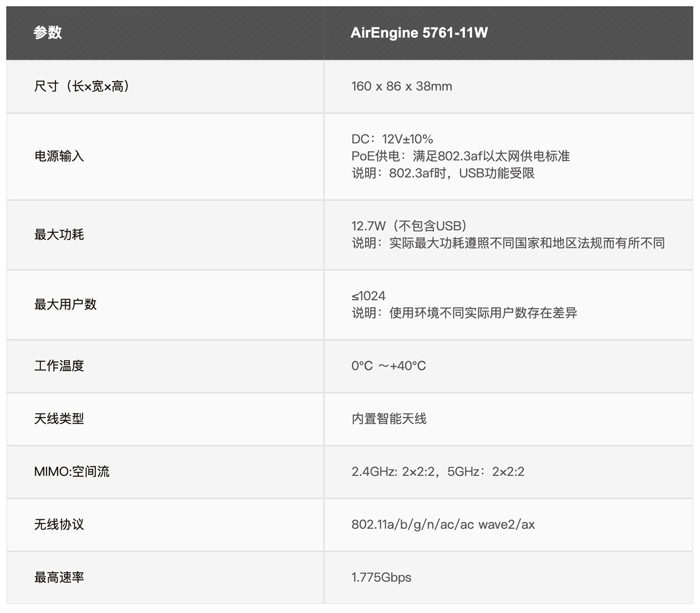Image resolution: width=700 pixels, height=613 pixels.
Task: Click the 工作温度 row label
Action: (59, 366)
